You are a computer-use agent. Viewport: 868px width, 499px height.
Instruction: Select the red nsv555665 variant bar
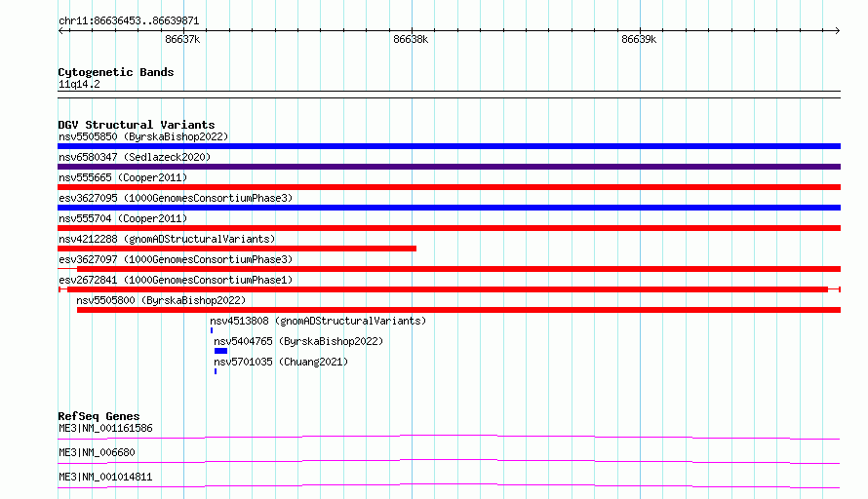[x=449, y=187]
